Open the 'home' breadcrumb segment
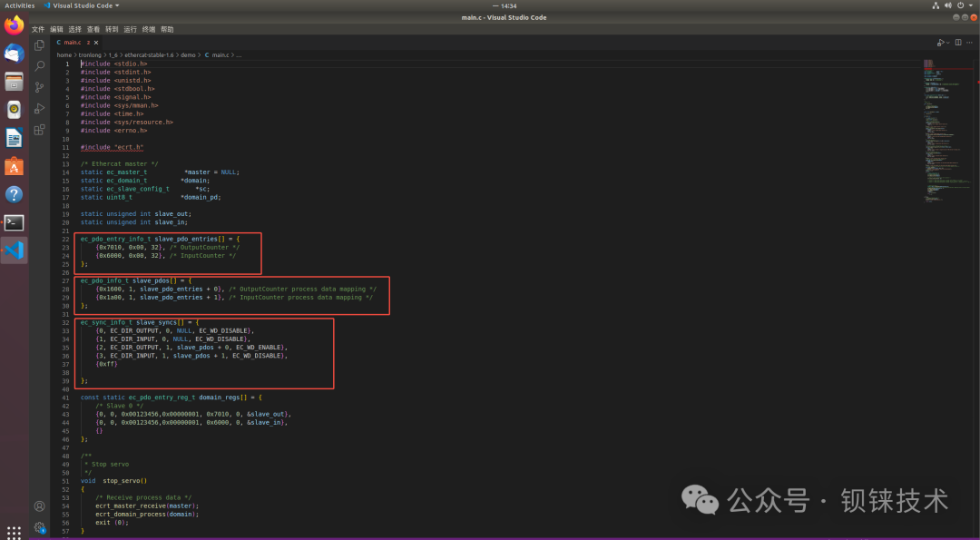 pyautogui.click(x=64, y=55)
